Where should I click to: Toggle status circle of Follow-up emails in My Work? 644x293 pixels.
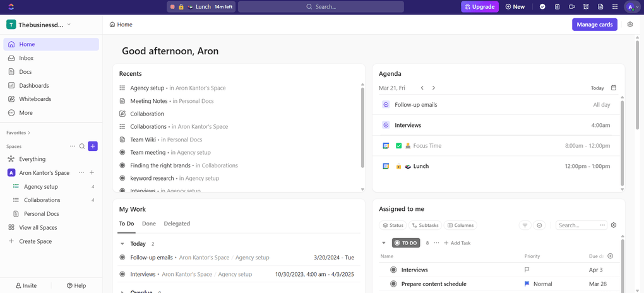[x=122, y=258]
